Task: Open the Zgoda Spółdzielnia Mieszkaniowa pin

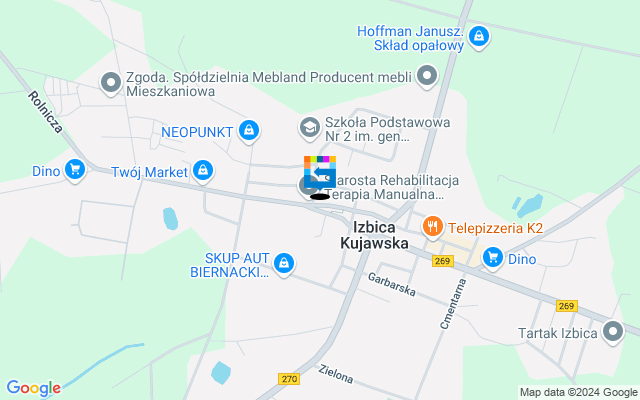Action: point(111,83)
